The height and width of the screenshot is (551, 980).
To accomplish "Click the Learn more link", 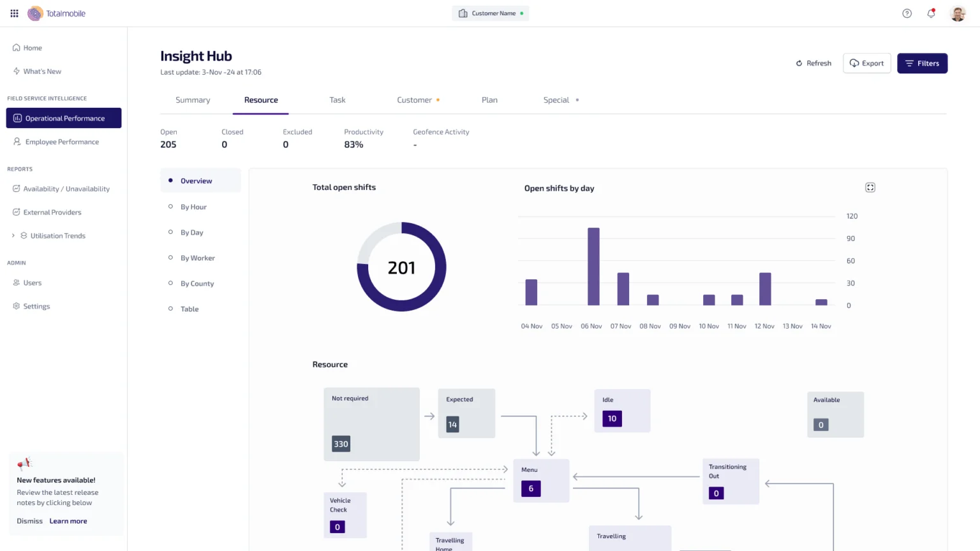I will pyautogui.click(x=68, y=521).
